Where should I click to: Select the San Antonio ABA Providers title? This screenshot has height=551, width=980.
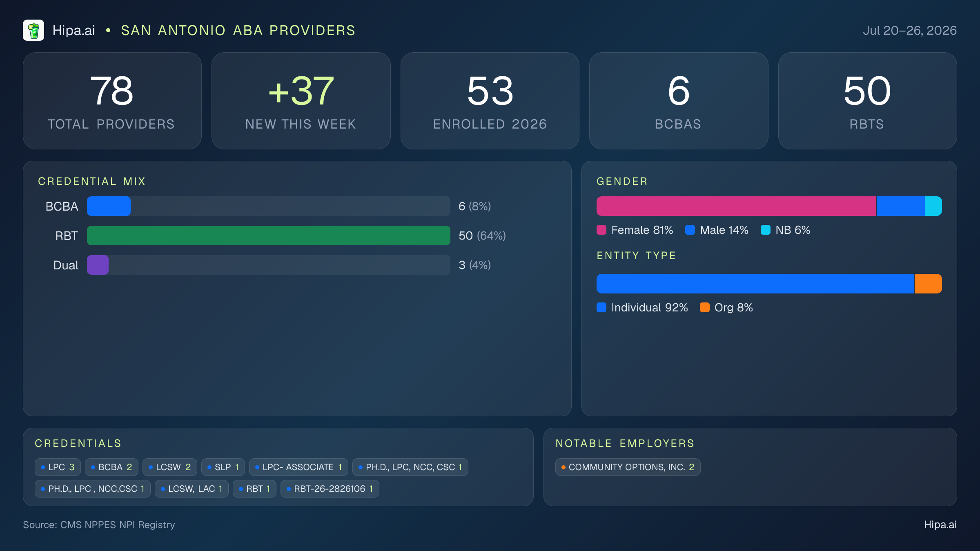pyautogui.click(x=238, y=30)
